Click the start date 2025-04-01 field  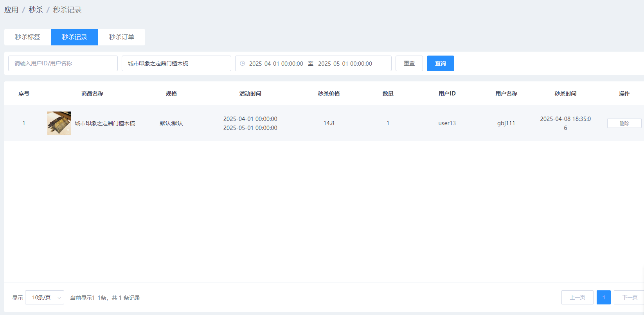pyautogui.click(x=276, y=63)
